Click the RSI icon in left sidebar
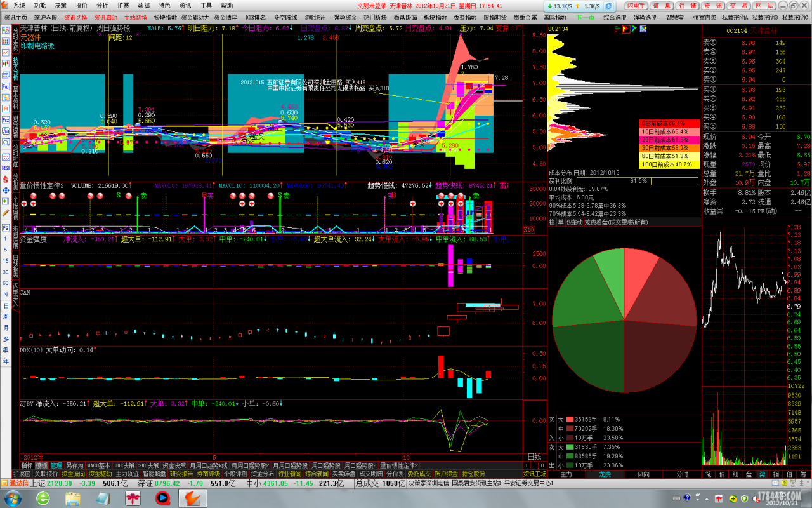 click(x=5, y=167)
